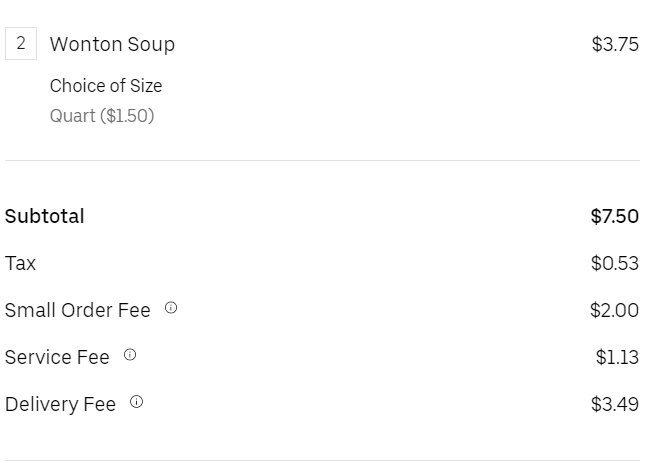This screenshot has width=659, height=476.
Task: Select the Quart ($1.50) size option
Action: click(102, 116)
